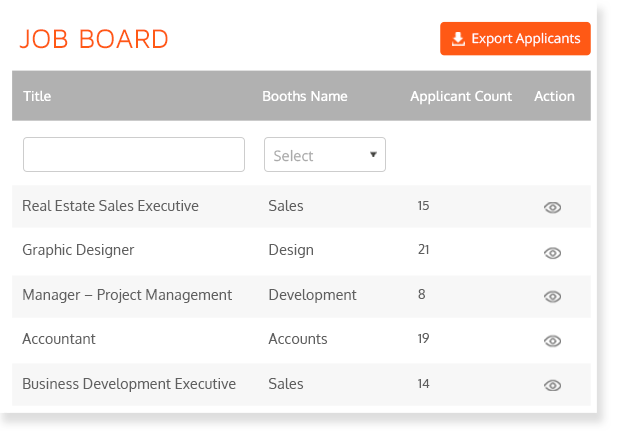Viewport: 618px width, 432px height.
Task: Click the Action column header
Action: 554,96
